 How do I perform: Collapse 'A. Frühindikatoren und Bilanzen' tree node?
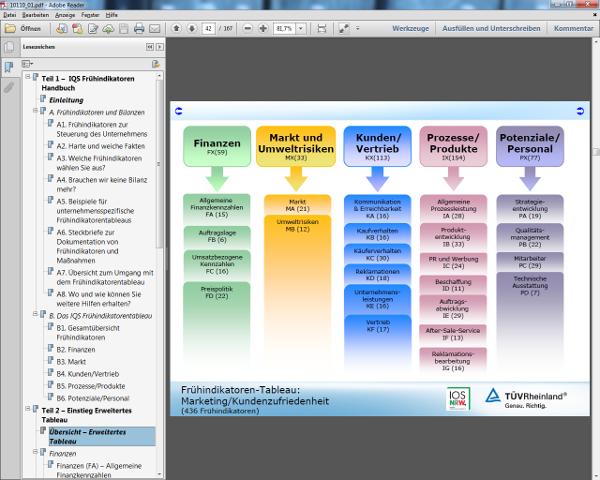coord(35,112)
